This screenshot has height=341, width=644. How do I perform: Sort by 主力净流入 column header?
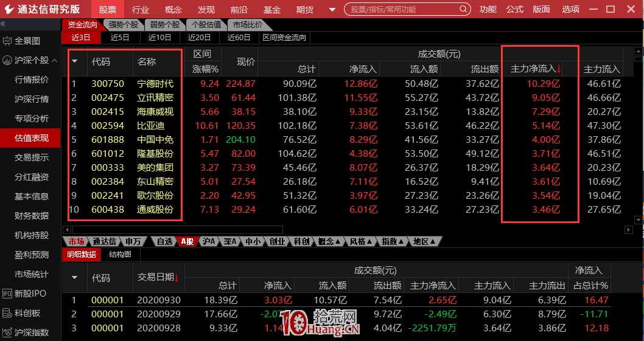coord(536,69)
